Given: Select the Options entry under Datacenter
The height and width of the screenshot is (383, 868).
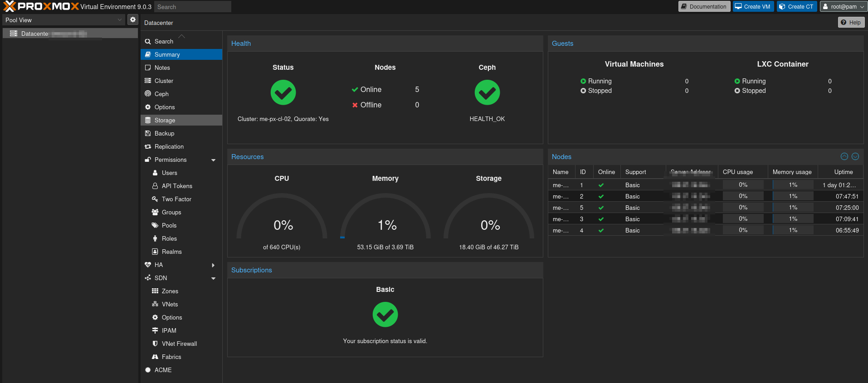Looking at the screenshot, I should (181, 107).
